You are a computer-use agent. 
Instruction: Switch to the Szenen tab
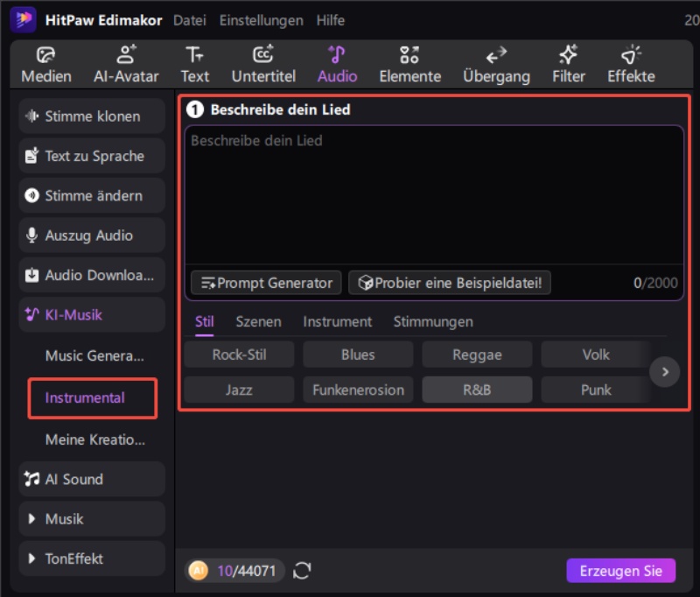(258, 321)
